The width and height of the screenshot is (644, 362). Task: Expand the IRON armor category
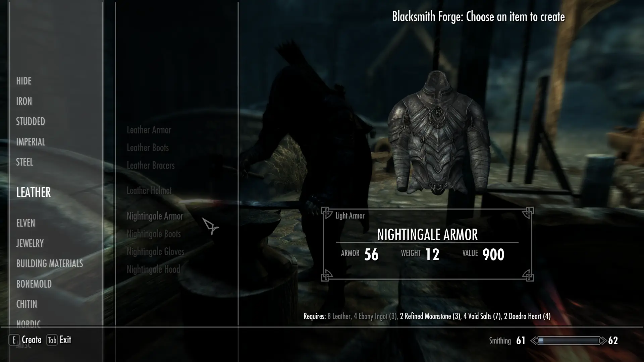[24, 101]
